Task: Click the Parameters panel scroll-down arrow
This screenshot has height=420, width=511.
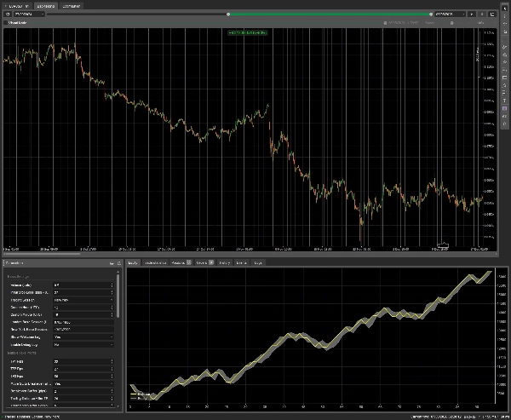Action: 118,406
